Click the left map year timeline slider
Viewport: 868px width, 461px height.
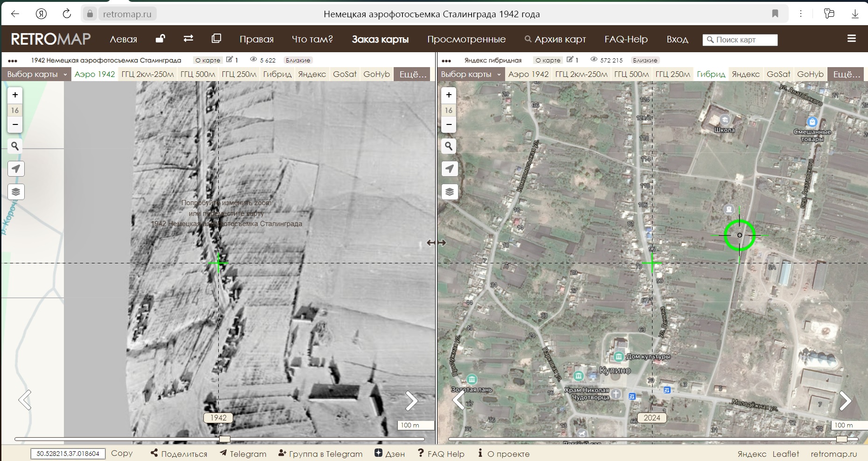[225, 439]
